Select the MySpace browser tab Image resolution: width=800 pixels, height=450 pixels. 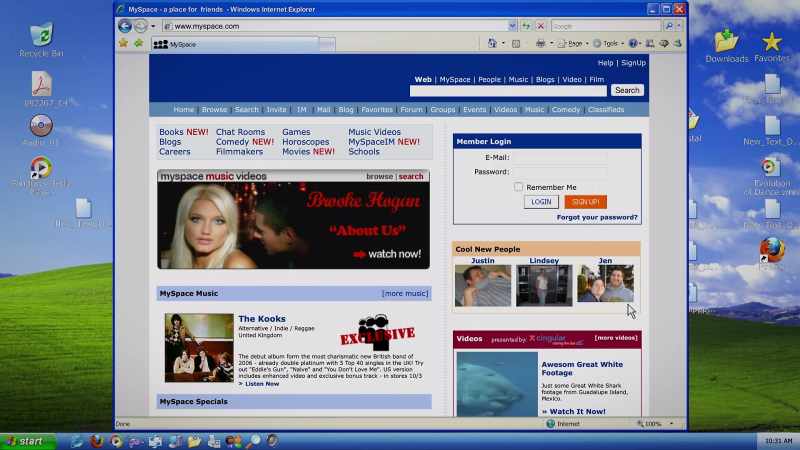coord(235,44)
